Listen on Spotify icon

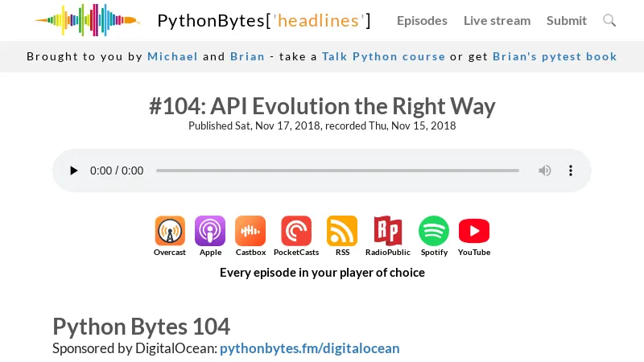click(434, 231)
